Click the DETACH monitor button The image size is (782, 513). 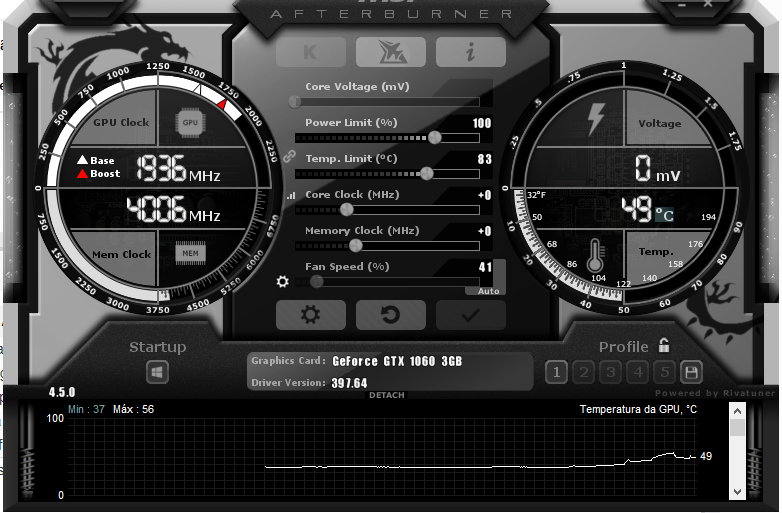387,395
